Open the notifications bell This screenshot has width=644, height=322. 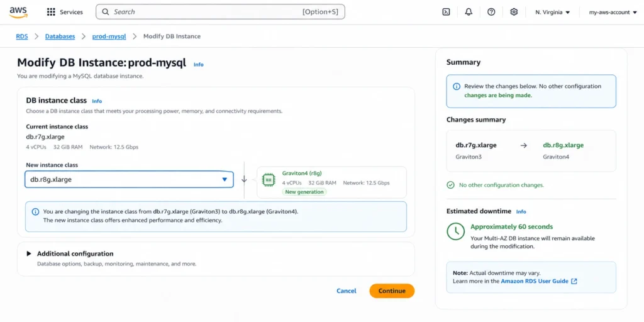point(469,12)
